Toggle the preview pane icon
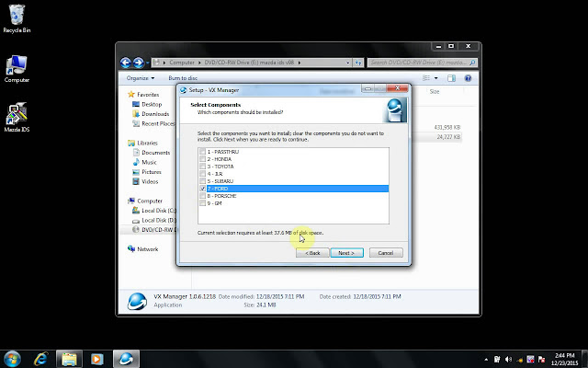This screenshot has height=368, width=588. [x=451, y=78]
